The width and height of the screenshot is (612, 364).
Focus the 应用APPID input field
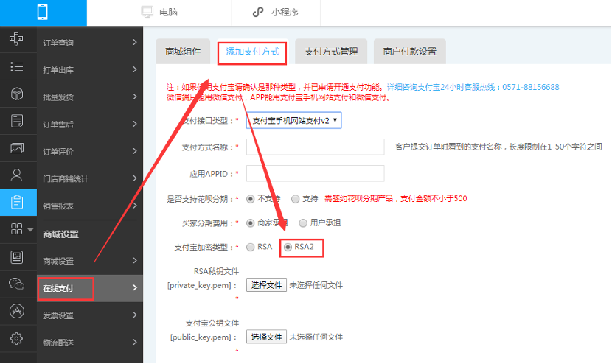coord(315,173)
